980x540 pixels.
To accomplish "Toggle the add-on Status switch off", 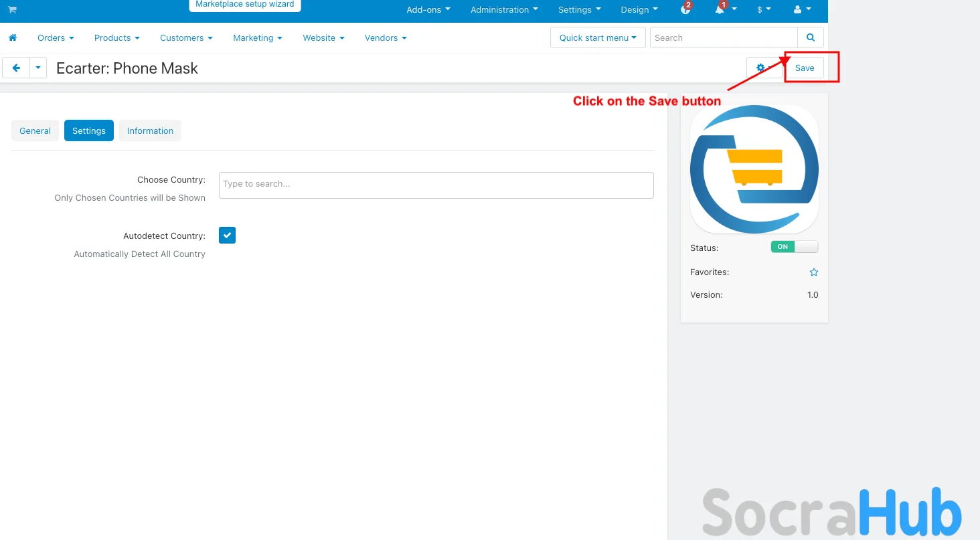I will [x=795, y=247].
